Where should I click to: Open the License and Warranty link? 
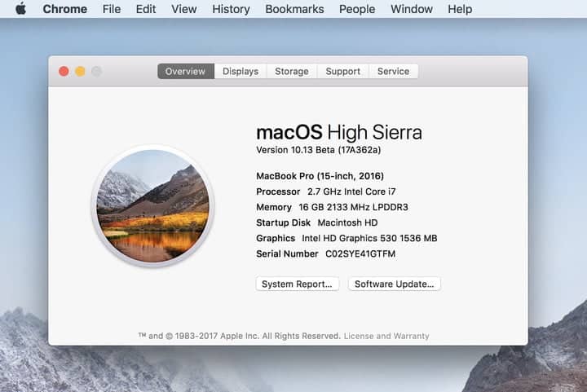pyautogui.click(x=386, y=336)
